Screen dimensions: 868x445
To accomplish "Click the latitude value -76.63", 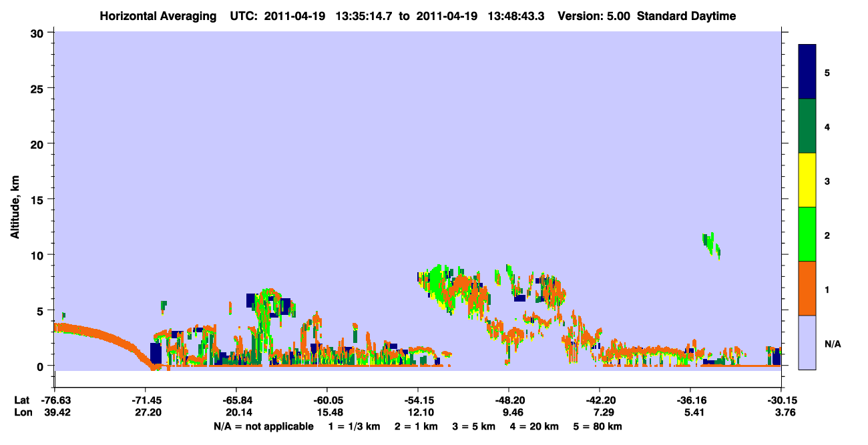I will coord(55,400).
